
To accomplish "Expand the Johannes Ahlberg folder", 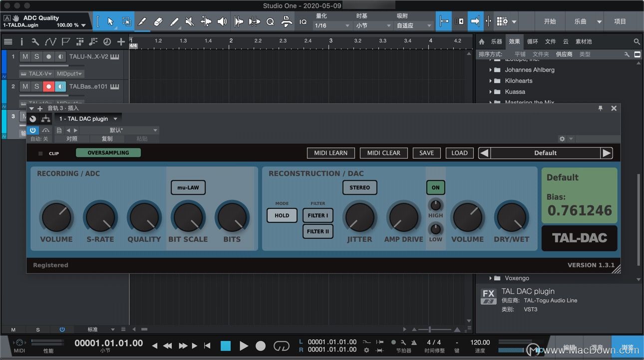I will coord(490,70).
